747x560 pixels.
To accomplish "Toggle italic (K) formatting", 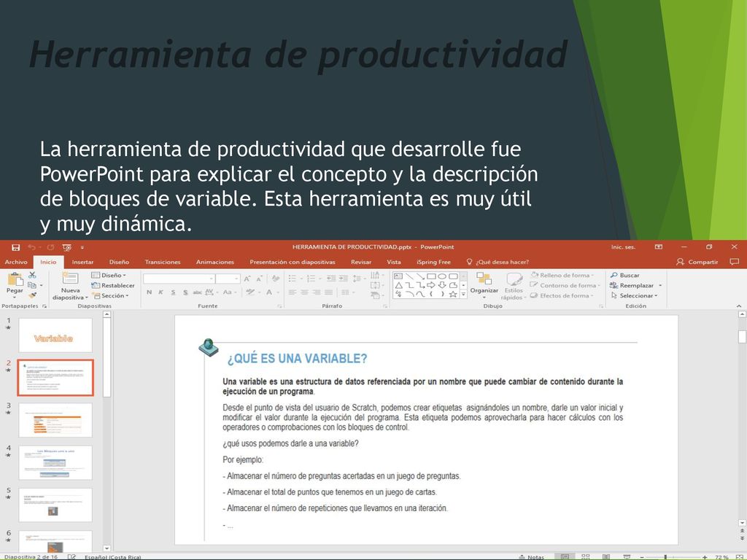I will (160, 292).
